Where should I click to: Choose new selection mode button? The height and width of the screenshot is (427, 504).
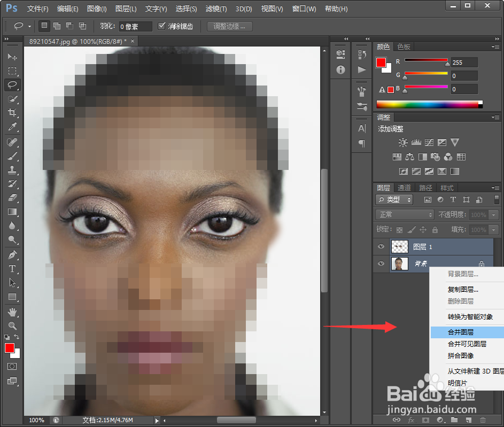[x=44, y=26]
